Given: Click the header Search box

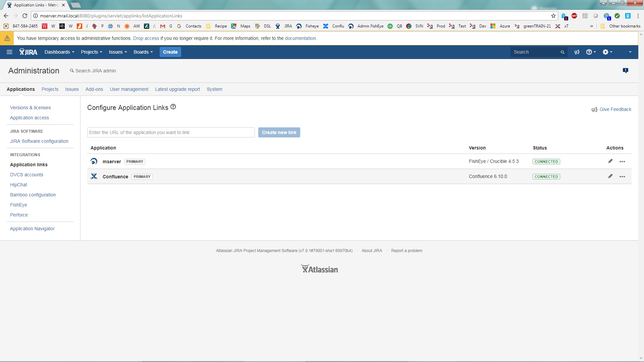Looking at the screenshot, I should pos(539,52).
